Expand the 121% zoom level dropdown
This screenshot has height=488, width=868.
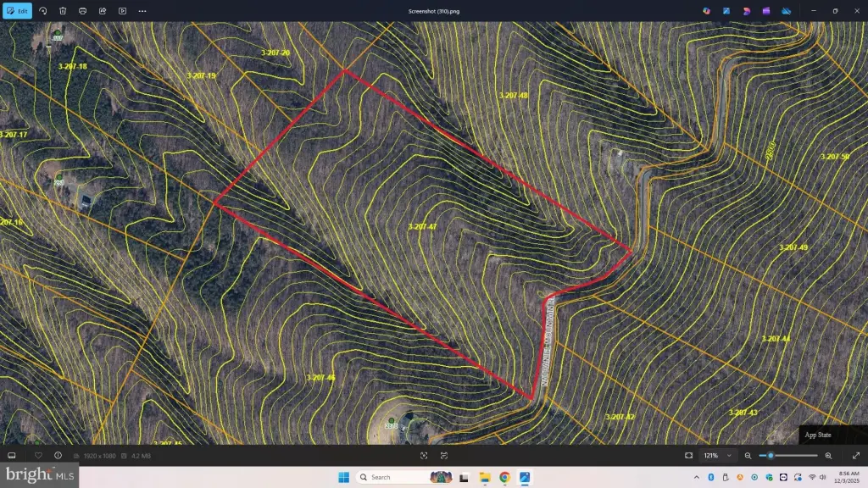point(715,456)
